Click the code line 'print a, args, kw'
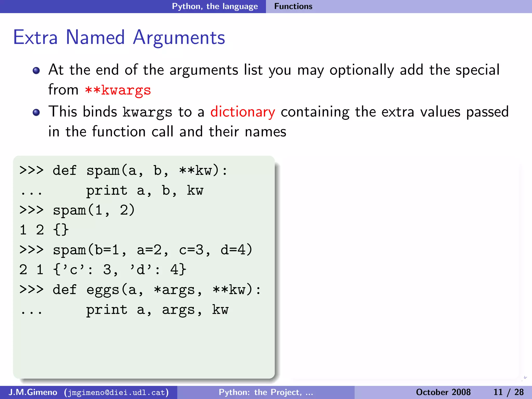This screenshot has height=399, width=532. coord(157,310)
